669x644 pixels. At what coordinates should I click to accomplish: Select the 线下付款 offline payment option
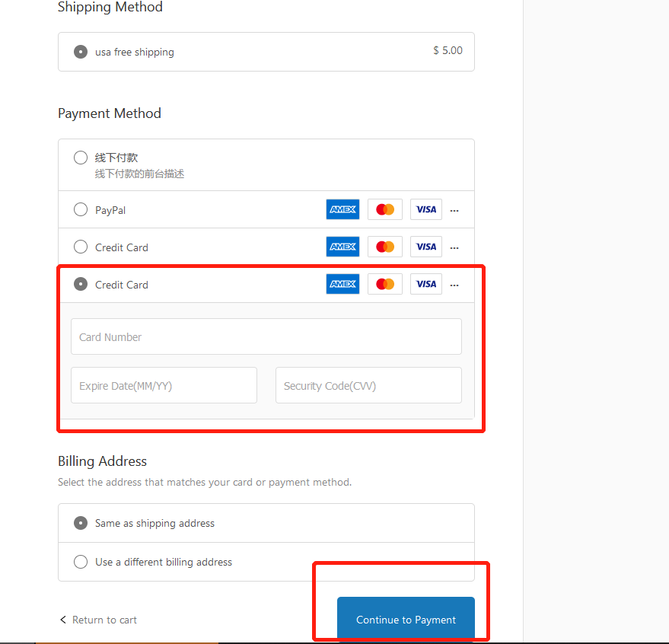81,158
